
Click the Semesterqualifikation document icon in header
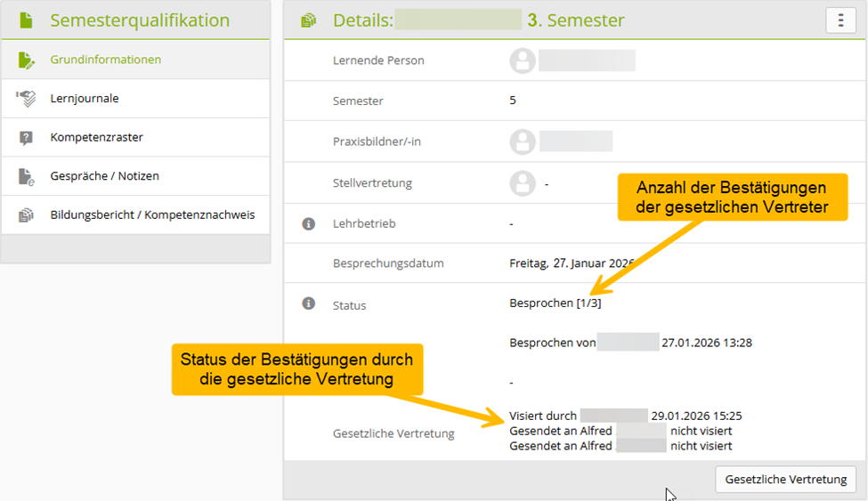tap(26, 20)
